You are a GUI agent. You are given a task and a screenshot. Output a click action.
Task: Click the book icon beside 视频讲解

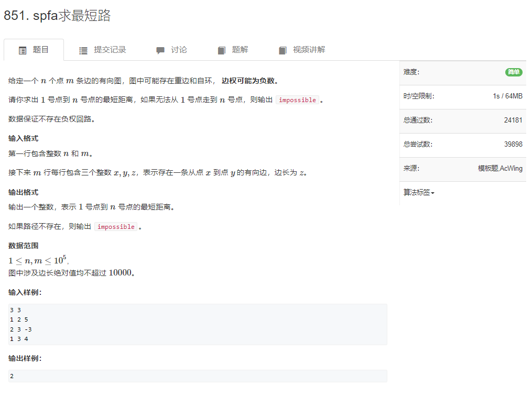click(x=281, y=50)
